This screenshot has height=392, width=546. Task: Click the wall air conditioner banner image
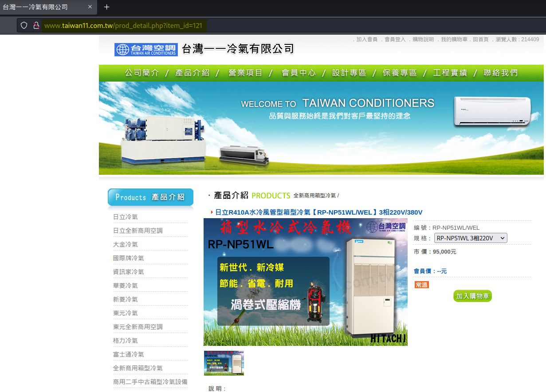click(x=492, y=111)
